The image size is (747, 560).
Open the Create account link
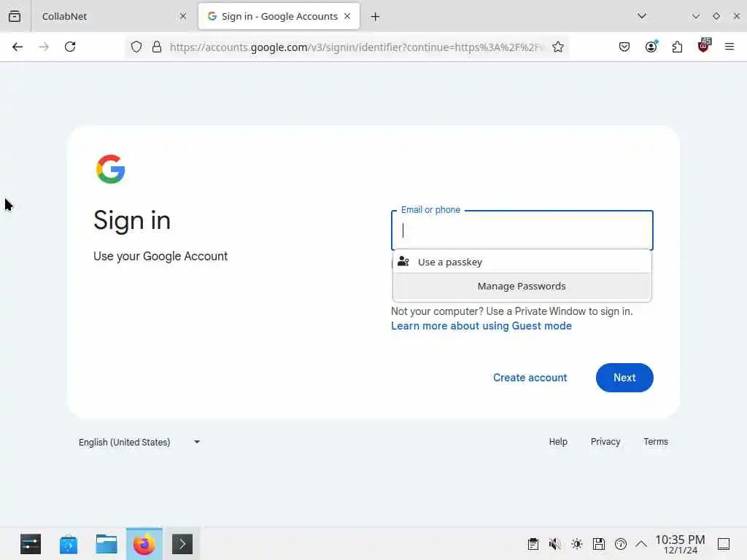[x=530, y=378]
